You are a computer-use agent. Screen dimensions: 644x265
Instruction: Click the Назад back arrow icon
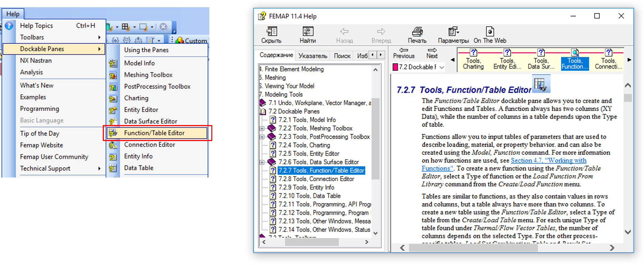coord(344,31)
